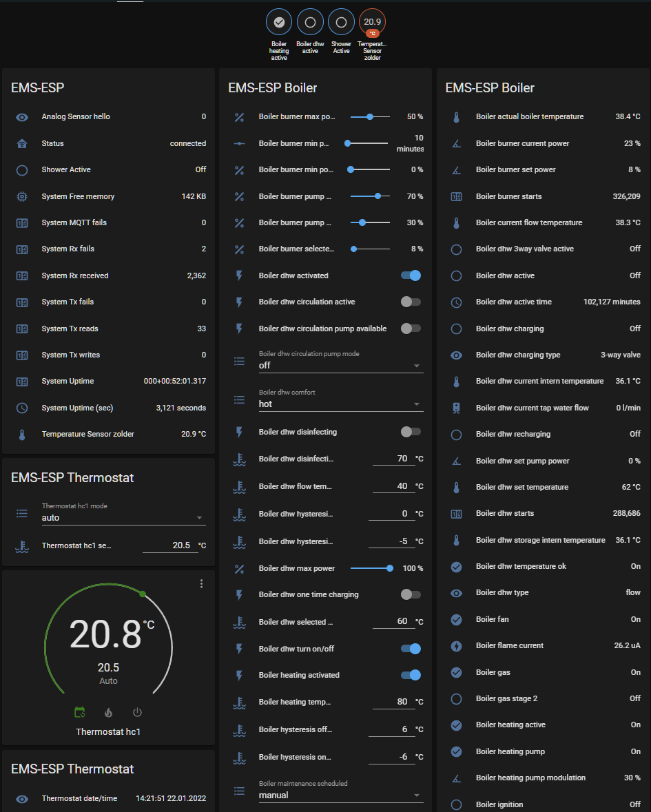Click the thermostat power off icon
651x812 pixels.
137,712
